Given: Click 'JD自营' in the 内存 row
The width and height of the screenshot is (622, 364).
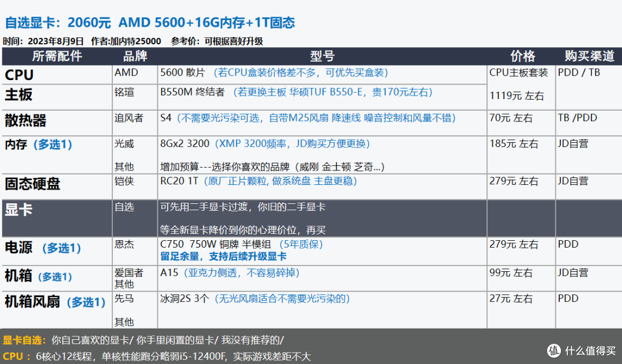Looking at the screenshot, I should click(573, 144).
